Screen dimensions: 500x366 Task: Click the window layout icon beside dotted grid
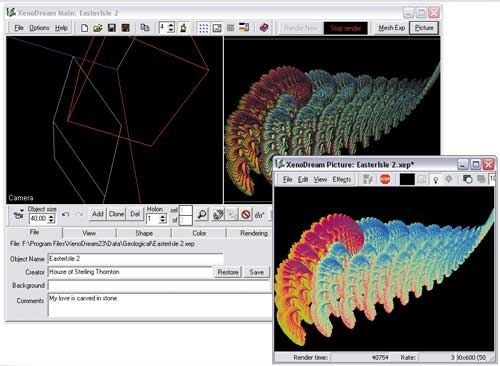coord(217,28)
